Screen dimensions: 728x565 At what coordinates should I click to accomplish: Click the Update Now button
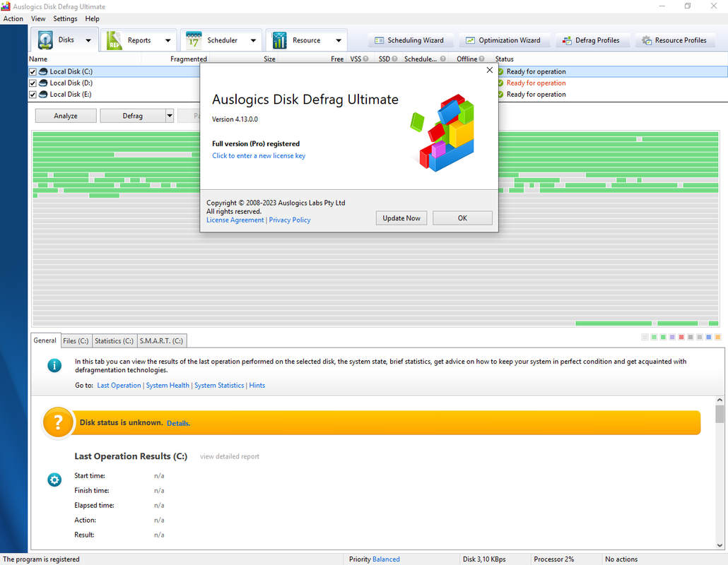[x=401, y=218]
